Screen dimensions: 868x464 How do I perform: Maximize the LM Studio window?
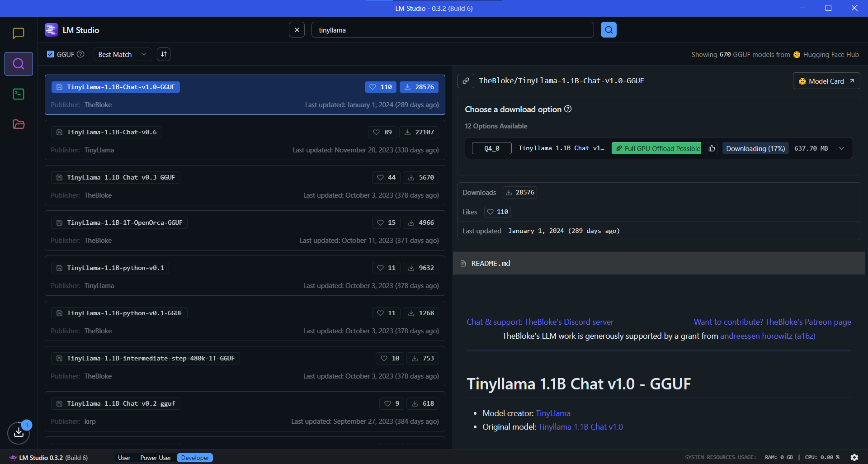(x=829, y=8)
